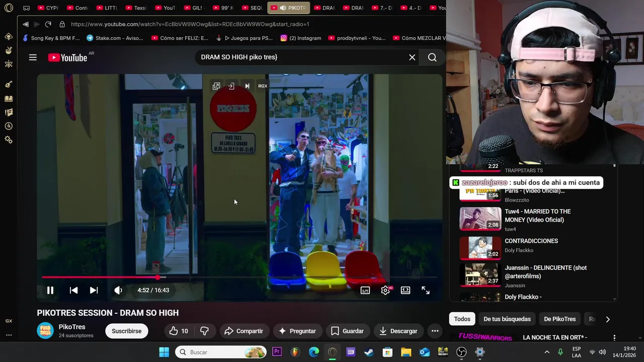Viewport: 644px width, 362px height.
Task: Open Adobe Premiere Pro from the taskbar
Action: pyautogui.click(x=277, y=352)
